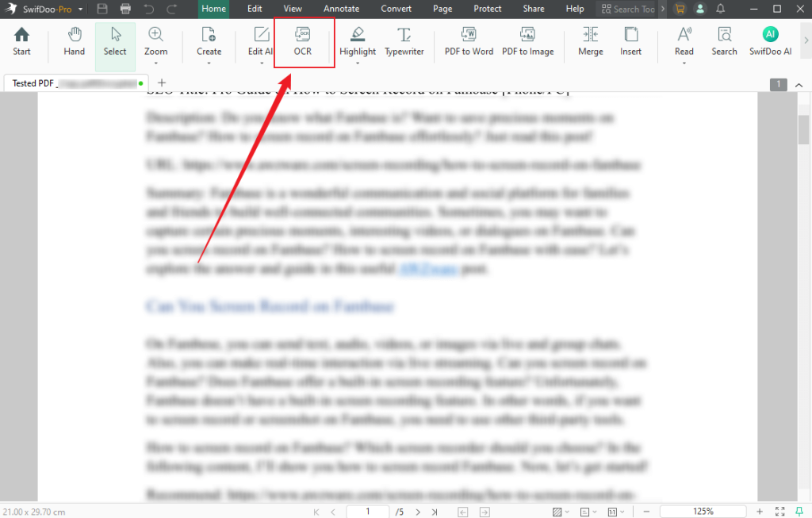Toggle full screen view from the status bar
812x518 pixels.
tap(779, 511)
